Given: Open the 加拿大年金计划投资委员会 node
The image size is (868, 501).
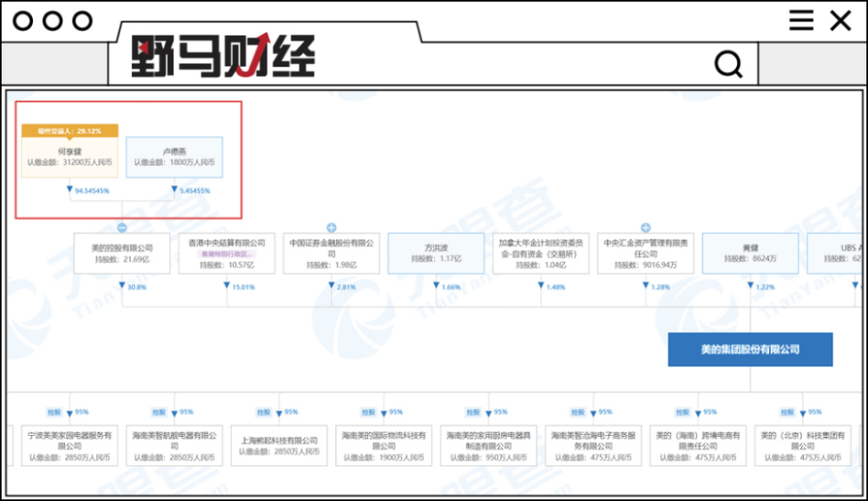Looking at the screenshot, I should (541, 254).
